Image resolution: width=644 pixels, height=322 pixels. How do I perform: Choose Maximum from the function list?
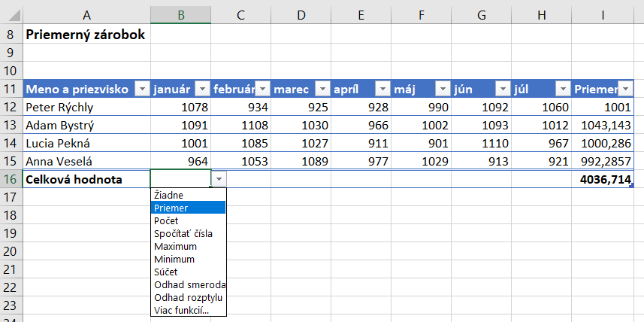pos(175,246)
